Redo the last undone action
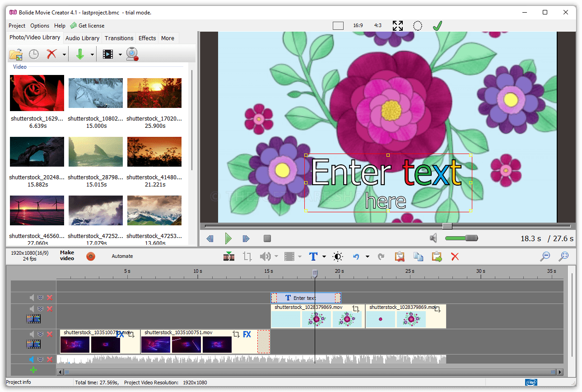This screenshot has width=582, height=392. click(x=381, y=257)
